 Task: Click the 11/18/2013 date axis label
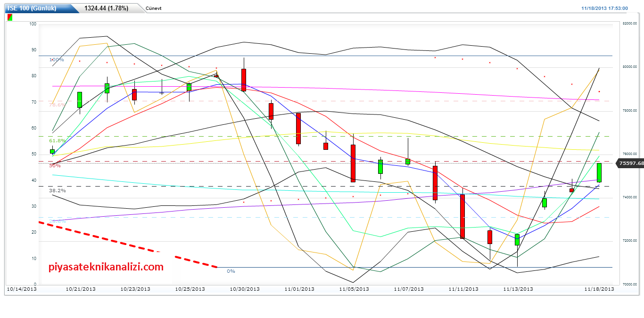(x=599, y=289)
